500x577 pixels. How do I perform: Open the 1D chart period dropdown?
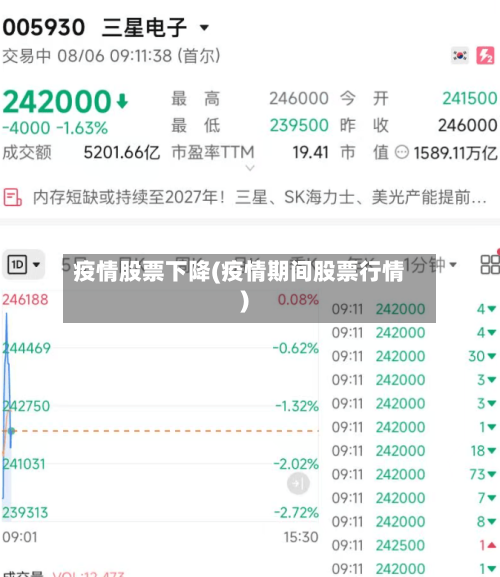(x=24, y=264)
